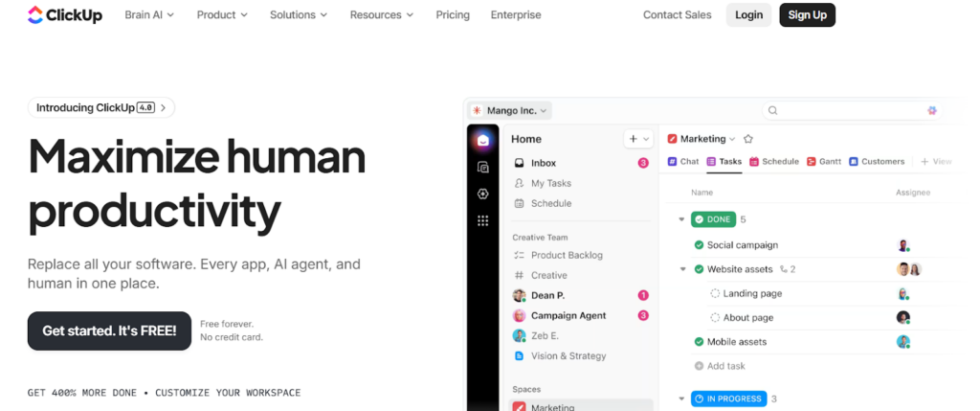Open the chat/docs icon in black sidebar

pyautogui.click(x=482, y=168)
